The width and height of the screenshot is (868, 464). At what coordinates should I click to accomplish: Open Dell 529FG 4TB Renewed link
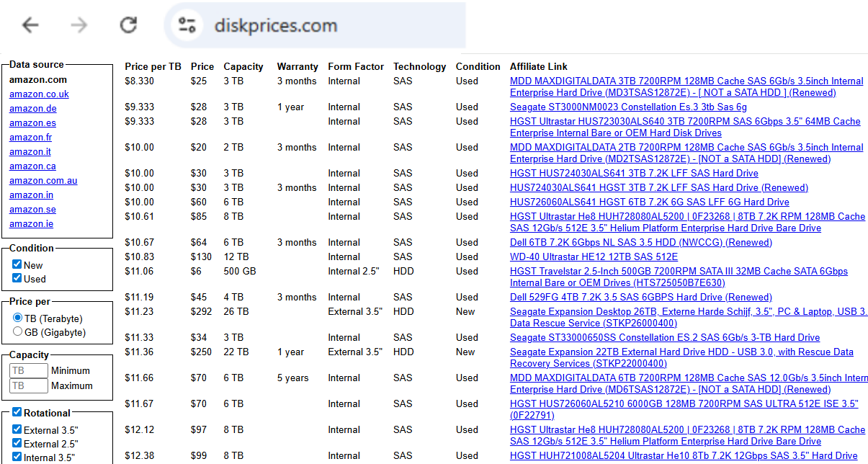coord(641,297)
